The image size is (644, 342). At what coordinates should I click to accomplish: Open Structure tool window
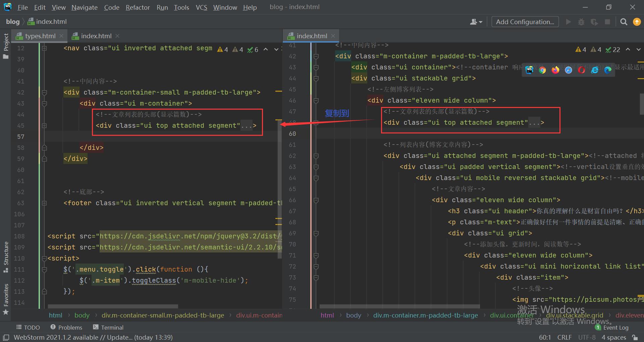[6, 257]
